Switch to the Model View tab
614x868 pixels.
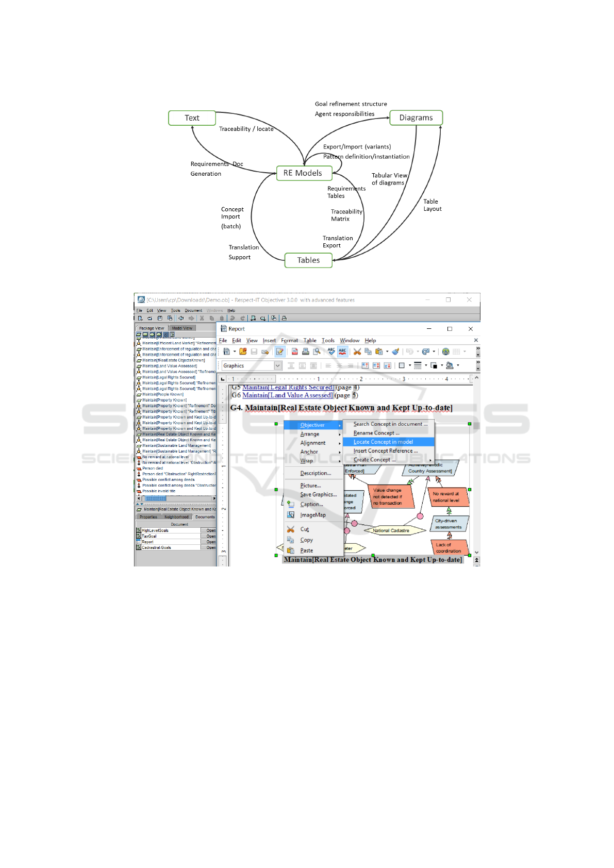[x=182, y=328]
